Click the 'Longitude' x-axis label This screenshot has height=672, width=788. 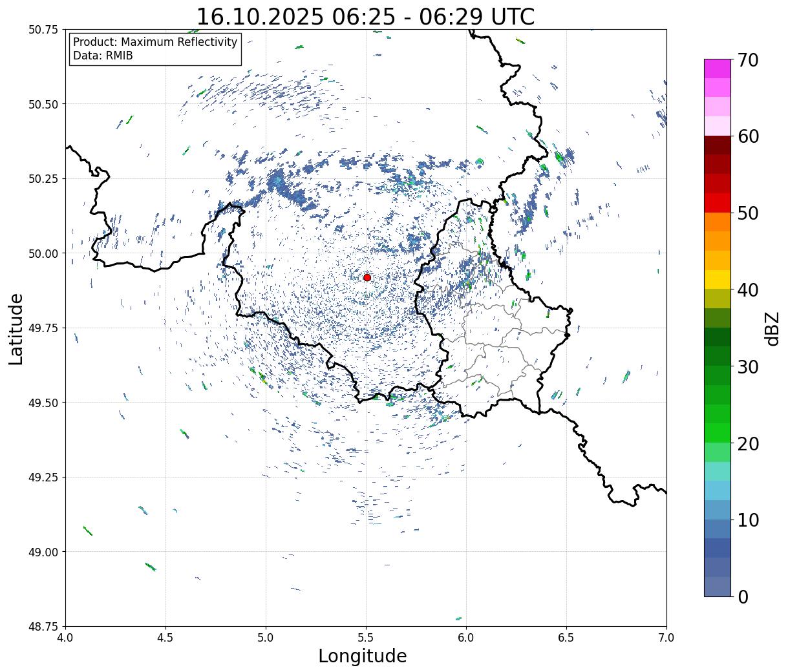pos(363,656)
